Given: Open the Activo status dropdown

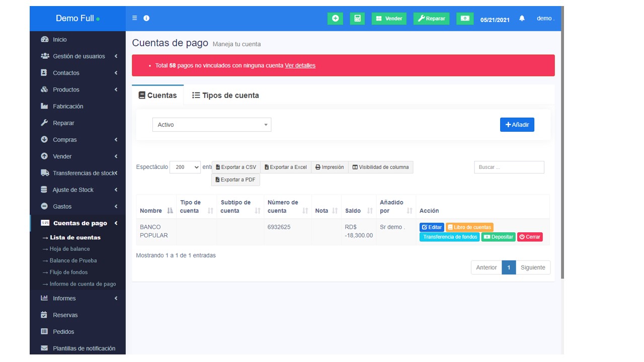Looking at the screenshot, I should pos(211,125).
